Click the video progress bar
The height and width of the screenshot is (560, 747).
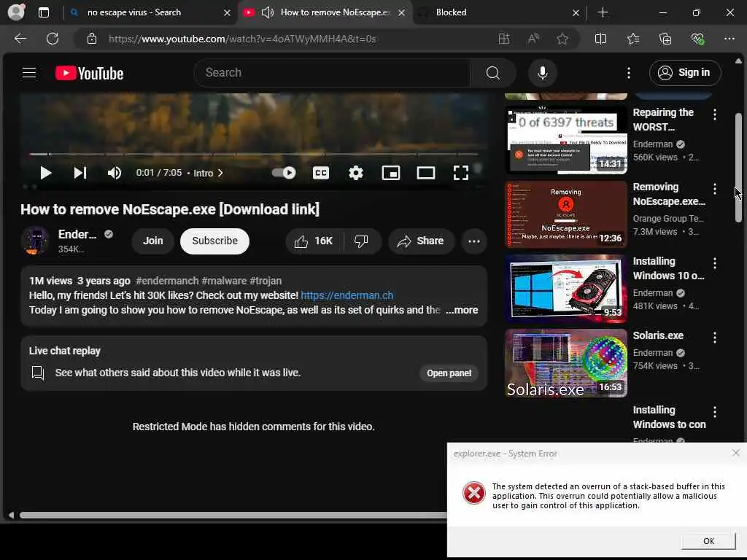pyautogui.click(x=253, y=155)
